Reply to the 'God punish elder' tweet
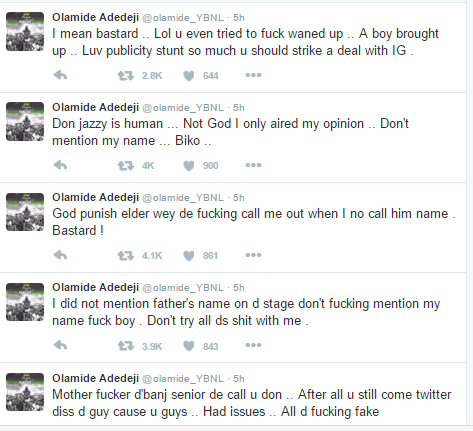This screenshot has height=431, width=473. pyautogui.click(x=60, y=255)
